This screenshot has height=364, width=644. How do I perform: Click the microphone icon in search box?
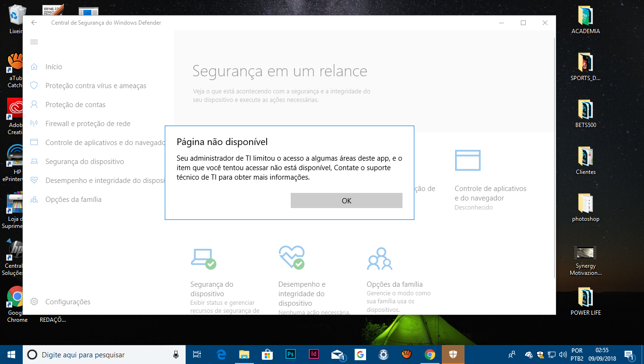(x=176, y=355)
